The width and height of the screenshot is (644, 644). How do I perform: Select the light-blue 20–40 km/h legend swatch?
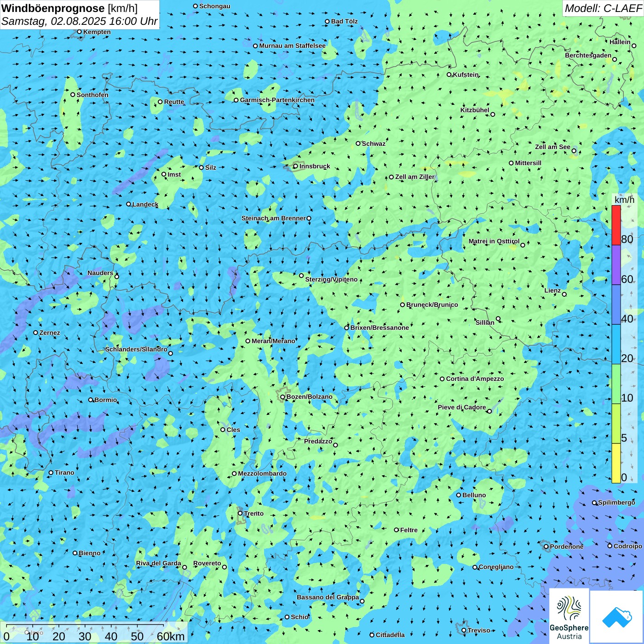[x=616, y=345]
